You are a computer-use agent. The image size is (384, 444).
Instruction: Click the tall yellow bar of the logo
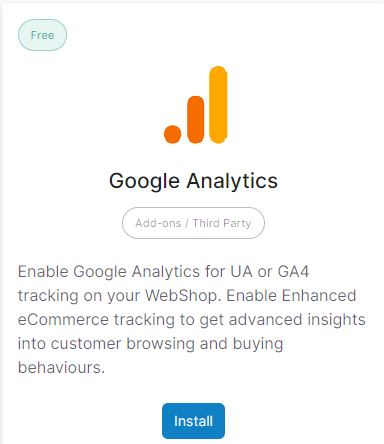(218, 105)
